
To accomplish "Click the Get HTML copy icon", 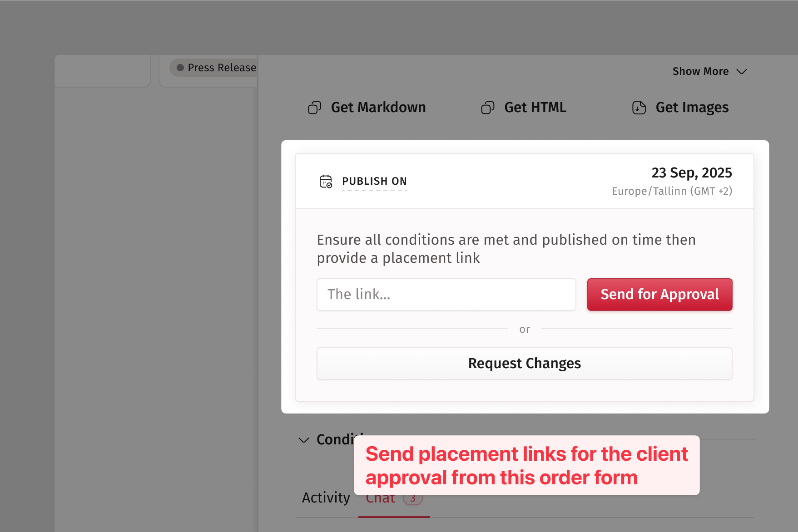I will (487, 108).
